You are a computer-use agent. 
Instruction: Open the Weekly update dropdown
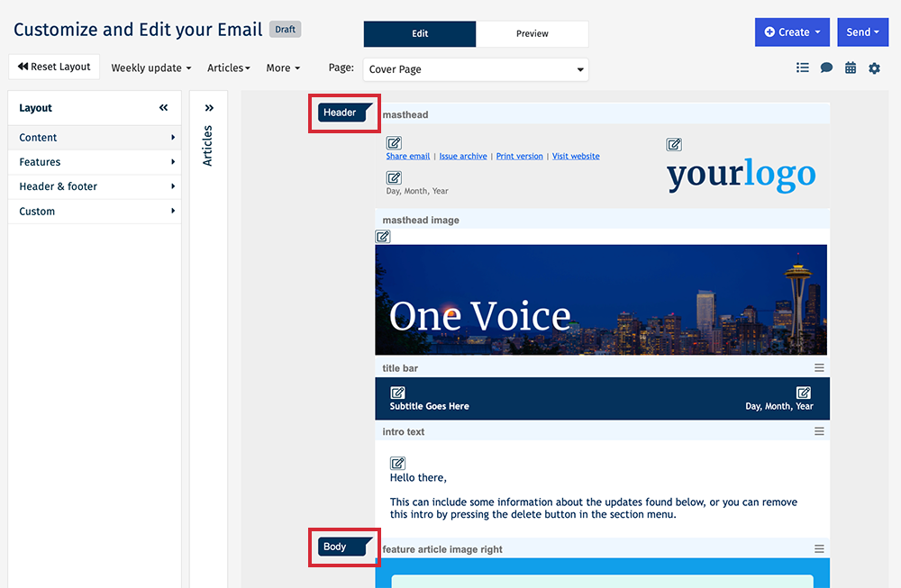tap(151, 68)
